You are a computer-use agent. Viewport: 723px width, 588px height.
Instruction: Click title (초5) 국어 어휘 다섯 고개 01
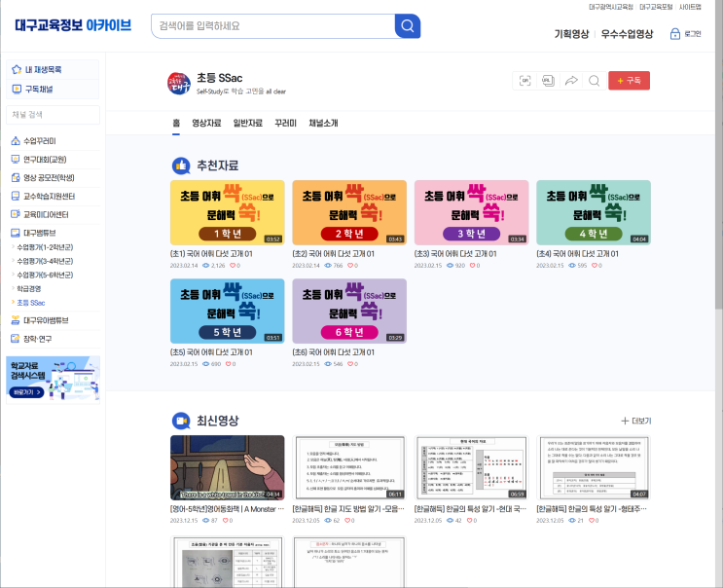coord(211,352)
